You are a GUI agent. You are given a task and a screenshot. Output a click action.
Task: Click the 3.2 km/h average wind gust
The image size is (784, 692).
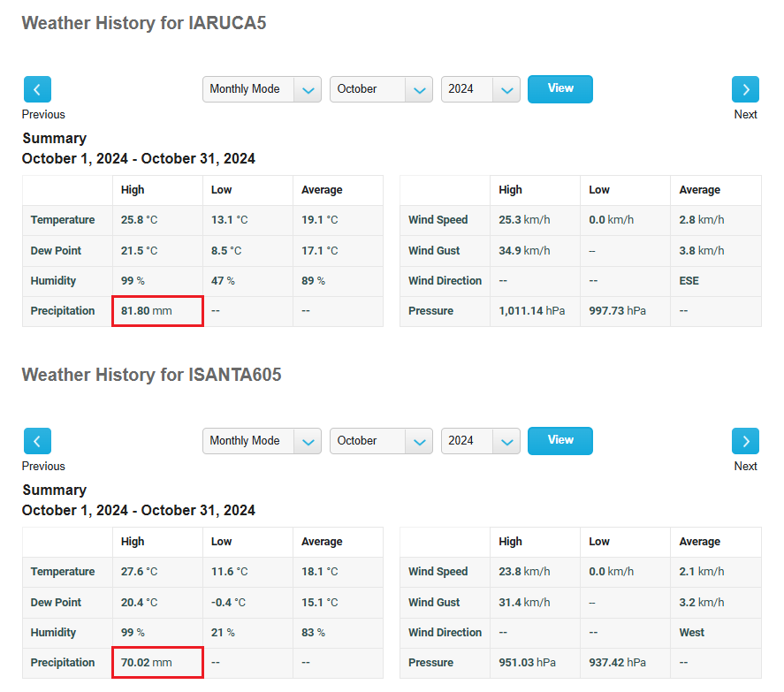[x=702, y=603]
